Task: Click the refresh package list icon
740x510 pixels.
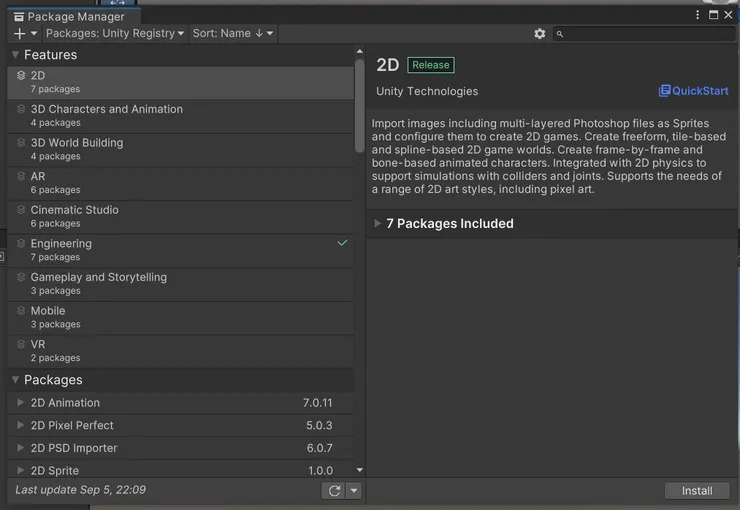Action: [334, 491]
